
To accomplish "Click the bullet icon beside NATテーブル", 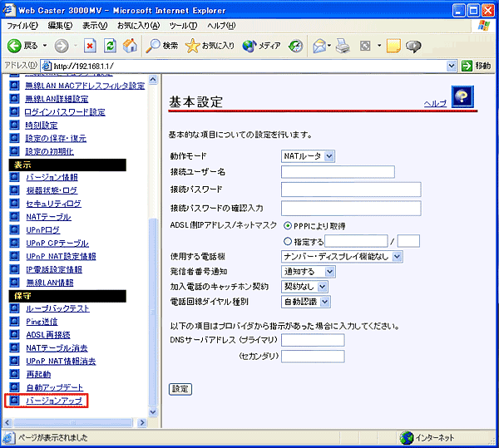I will pyautogui.click(x=14, y=217).
